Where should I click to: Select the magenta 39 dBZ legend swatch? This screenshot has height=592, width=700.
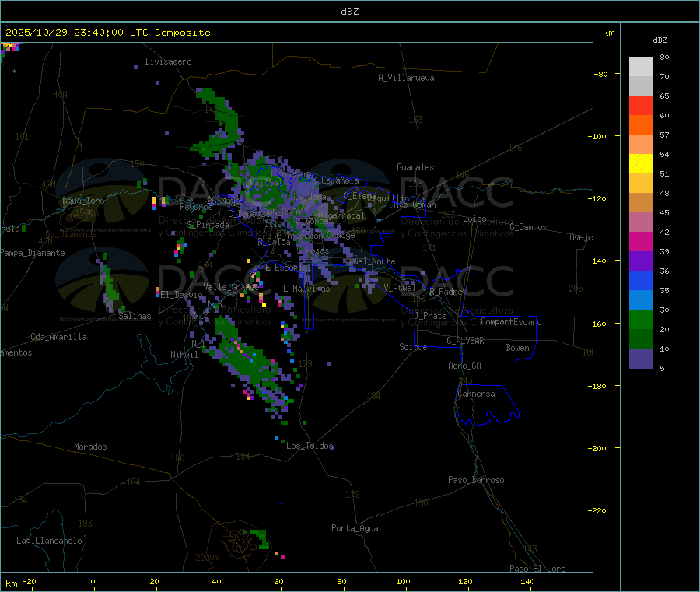point(641,241)
